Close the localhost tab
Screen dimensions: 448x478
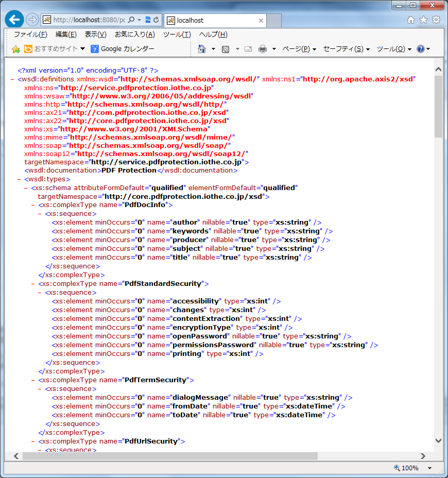(261, 21)
